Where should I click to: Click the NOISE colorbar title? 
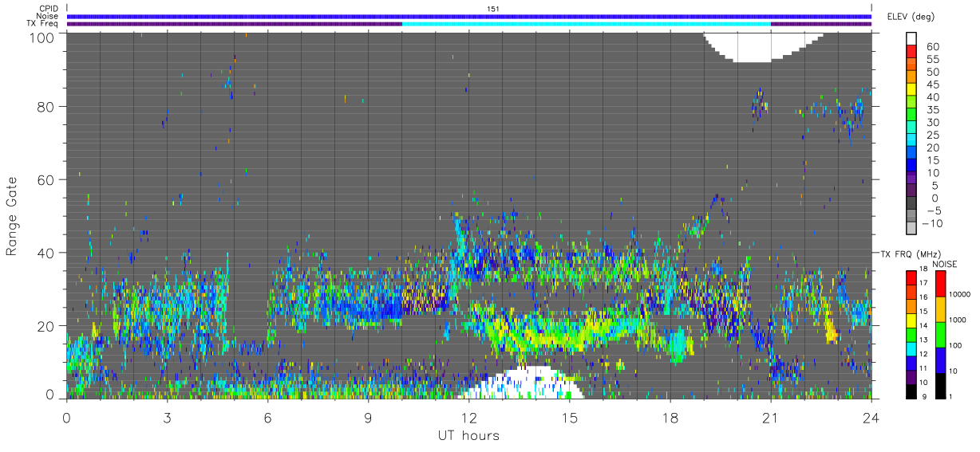[x=944, y=264]
